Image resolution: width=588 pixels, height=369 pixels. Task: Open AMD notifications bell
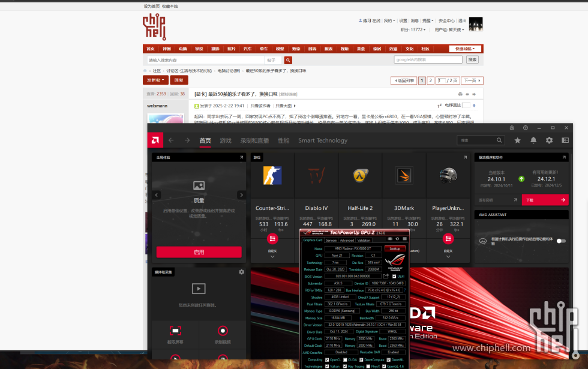(533, 140)
